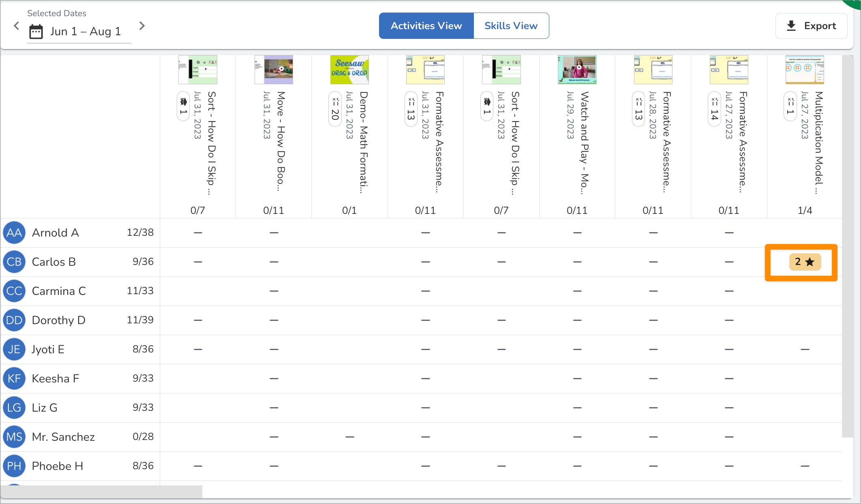Select Carlos B's avatar circle
Viewport: 861px width, 504px height.
click(14, 262)
